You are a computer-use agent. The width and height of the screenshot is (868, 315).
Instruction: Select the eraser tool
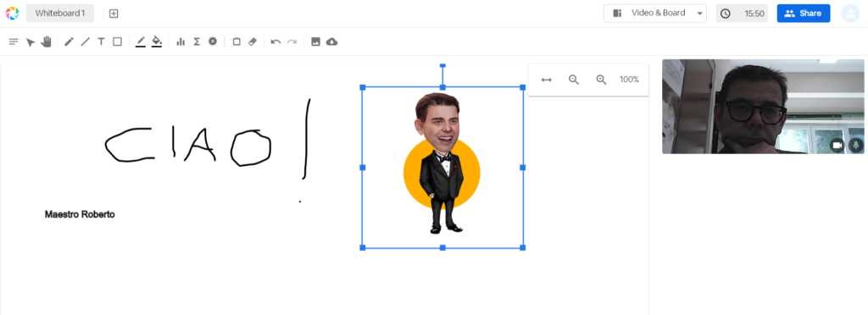(x=253, y=41)
